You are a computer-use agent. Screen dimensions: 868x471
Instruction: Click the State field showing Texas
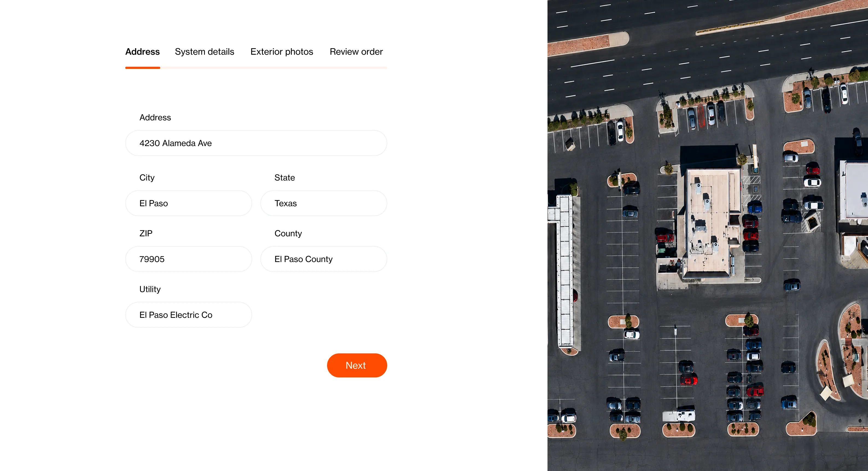pos(324,203)
